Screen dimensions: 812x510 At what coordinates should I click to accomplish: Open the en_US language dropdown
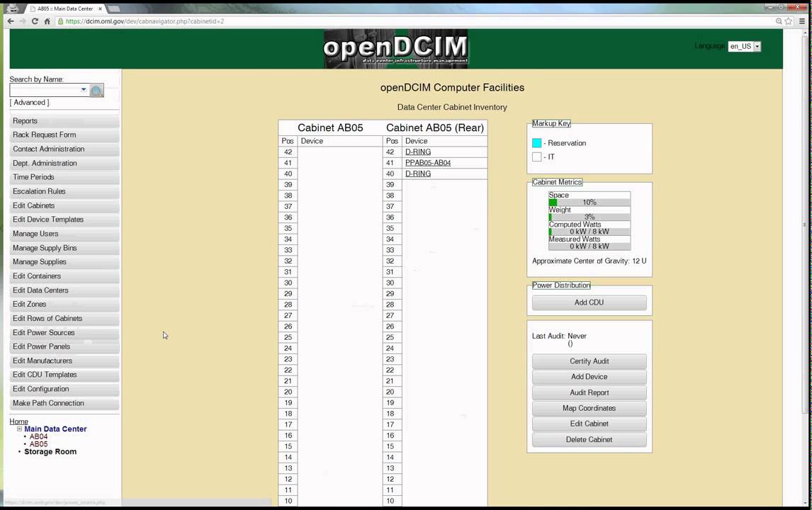[744, 46]
